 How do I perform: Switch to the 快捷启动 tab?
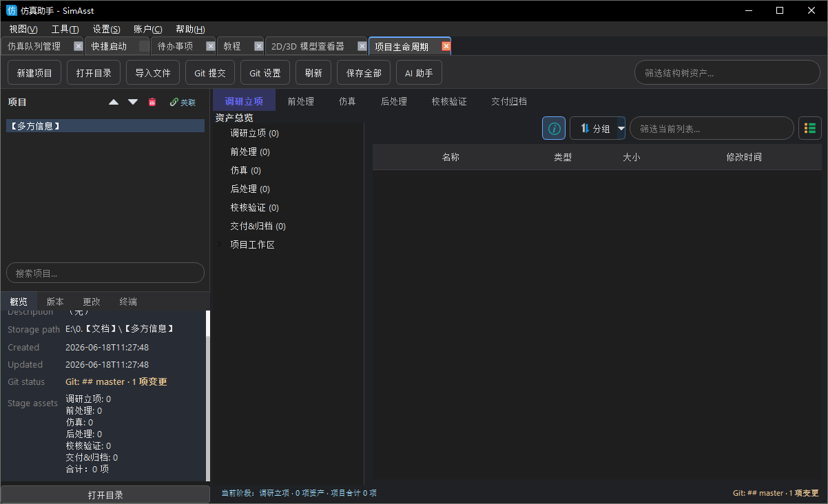[x=109, y=46]
